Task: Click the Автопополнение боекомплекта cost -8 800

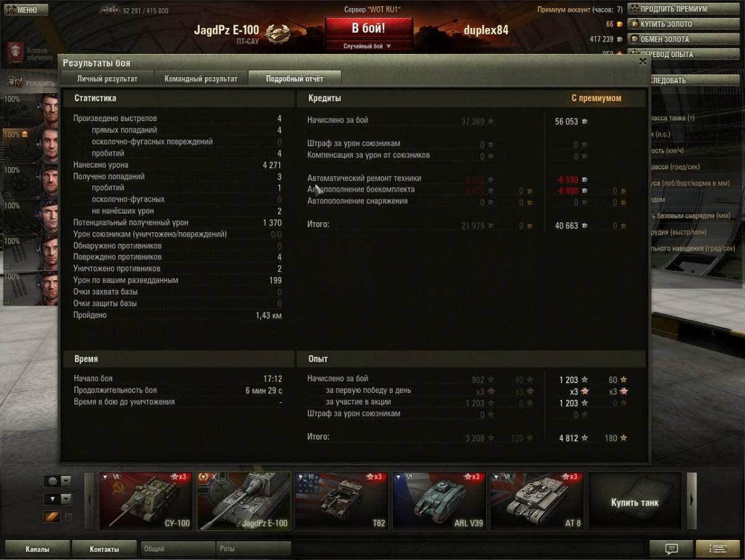Action: 567,191
